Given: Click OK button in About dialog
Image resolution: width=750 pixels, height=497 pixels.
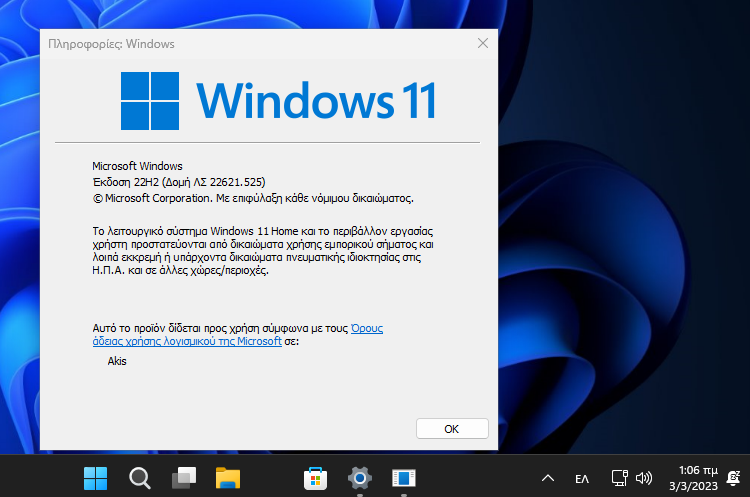Looking at the screenshot, I should 452,429.
